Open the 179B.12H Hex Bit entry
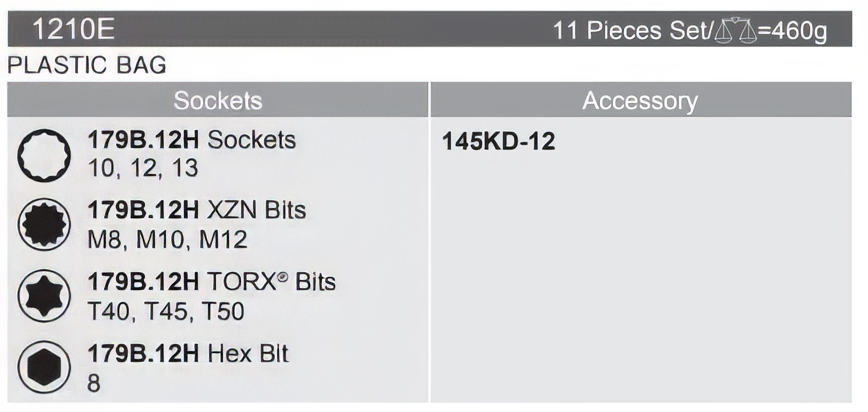This screenshot has height=412, width=868. 188,354
